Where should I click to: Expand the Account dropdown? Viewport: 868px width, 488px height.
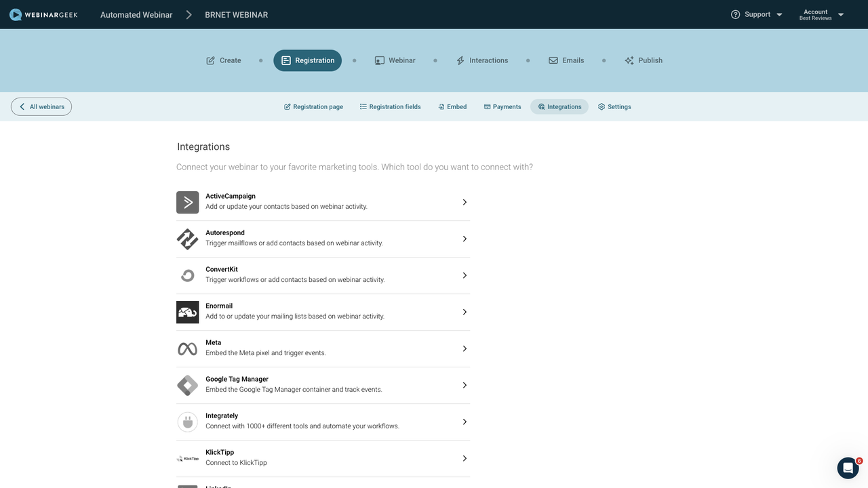coord(840,14)
